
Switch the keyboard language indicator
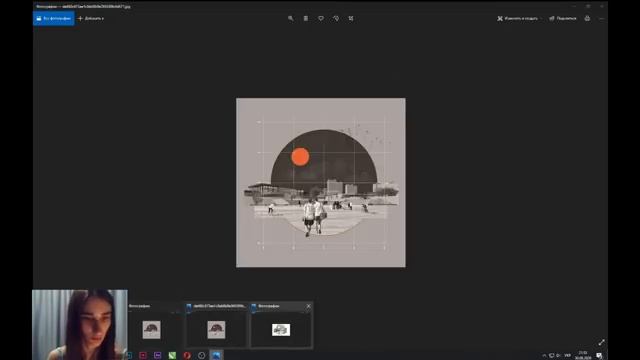567,356
